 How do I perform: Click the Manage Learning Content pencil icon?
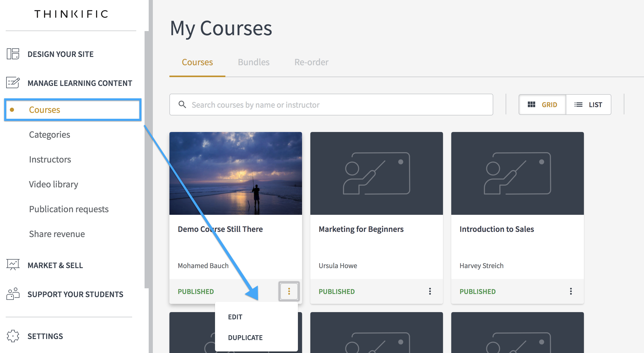click(x=13, y=83)
